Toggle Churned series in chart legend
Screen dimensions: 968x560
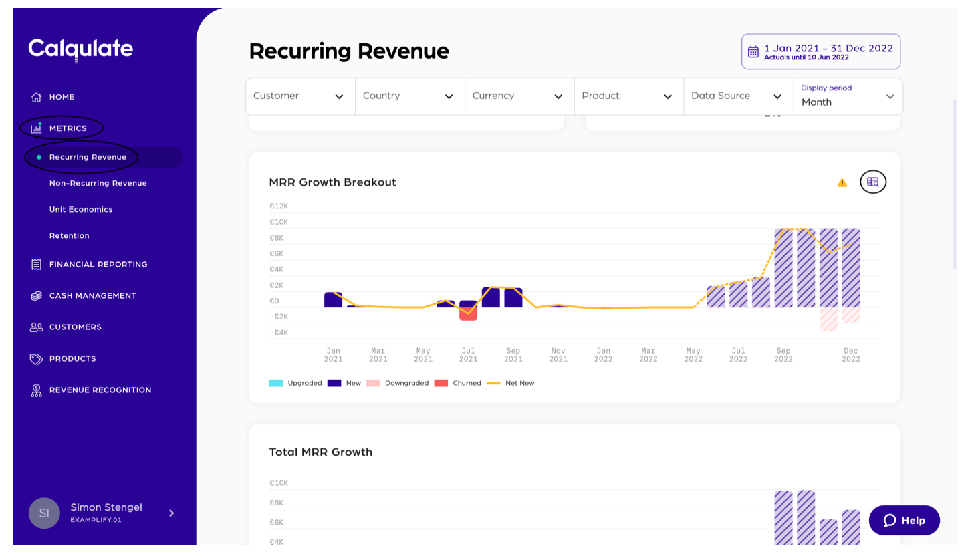point(458,383)
